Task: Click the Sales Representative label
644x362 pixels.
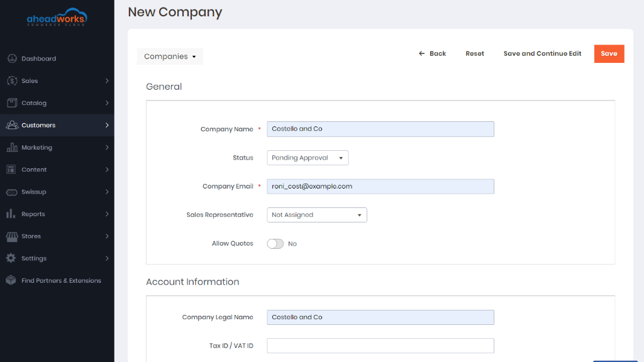Action: click(219, 215)
